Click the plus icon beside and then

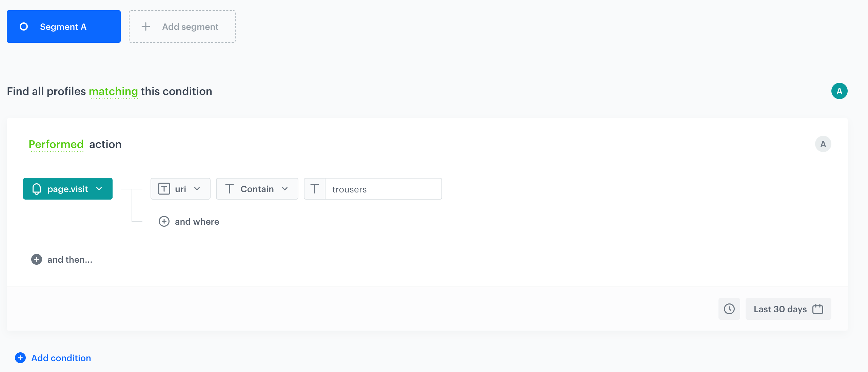coord(36,259)
